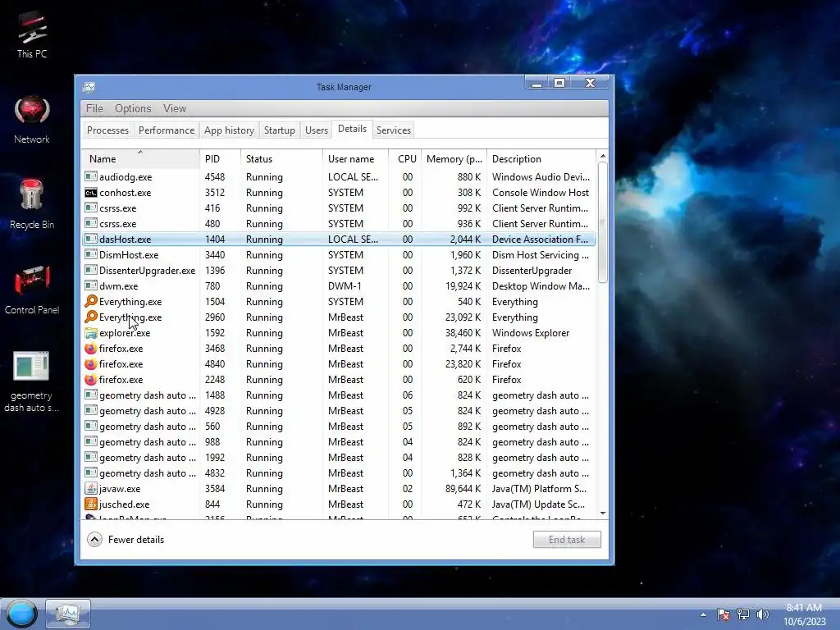Open the View menu
Viewport: 840px width, 630px height.
pos(175,108)
